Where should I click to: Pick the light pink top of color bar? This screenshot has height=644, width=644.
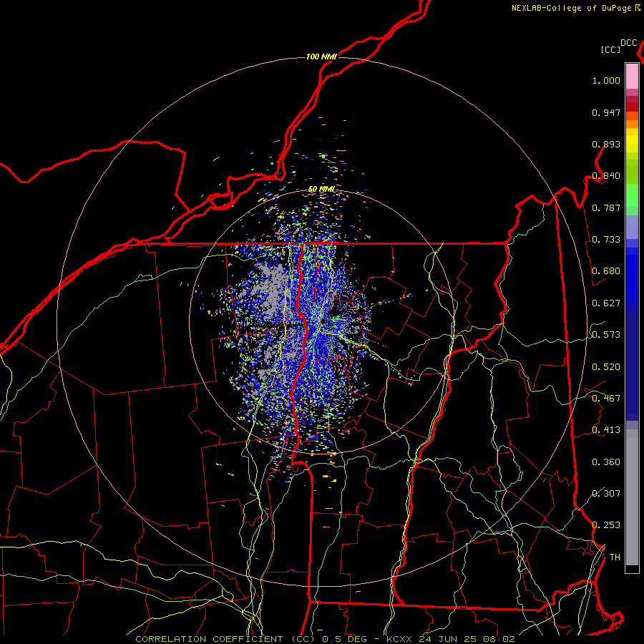click(x=632, y=77)
